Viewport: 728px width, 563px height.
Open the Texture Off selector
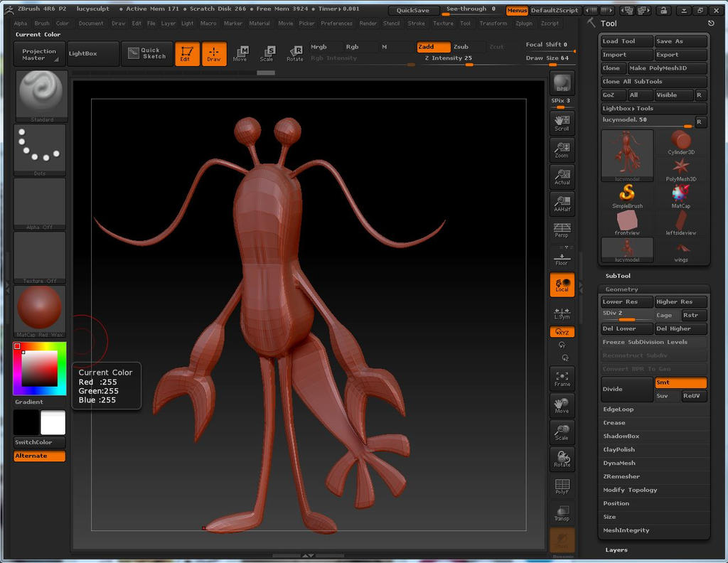[x=40, y=257]
